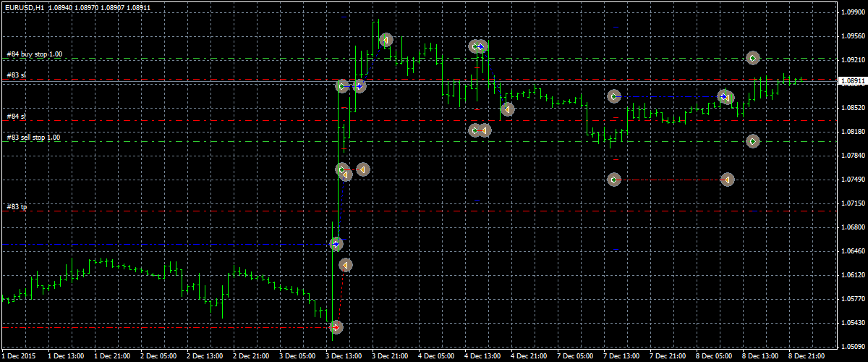Viewport: 868px width, 362px height.
Task: Click the 8 Dec 21:00 time axis label
Action: 806,356
